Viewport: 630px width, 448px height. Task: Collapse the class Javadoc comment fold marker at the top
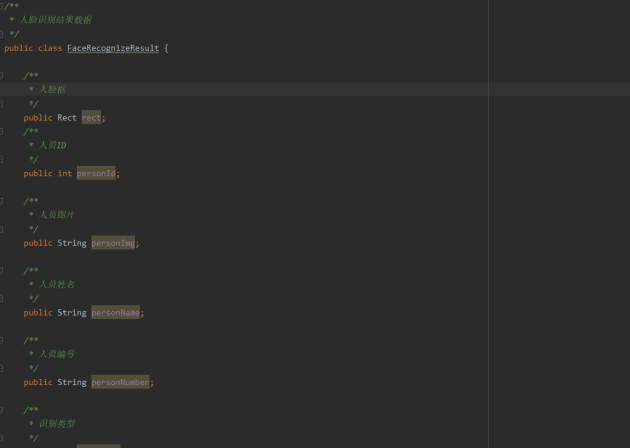pyautogui.click(x=1, y=6)
